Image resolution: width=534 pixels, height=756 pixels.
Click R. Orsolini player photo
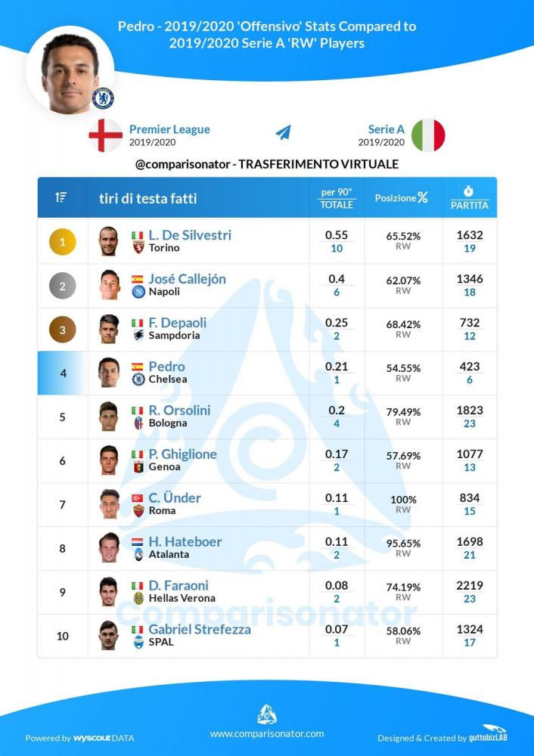[108, 416]
